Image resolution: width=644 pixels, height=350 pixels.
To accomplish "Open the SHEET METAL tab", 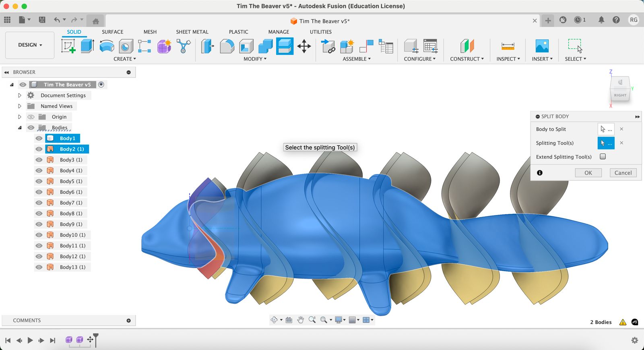I will [x=192, y=32].
